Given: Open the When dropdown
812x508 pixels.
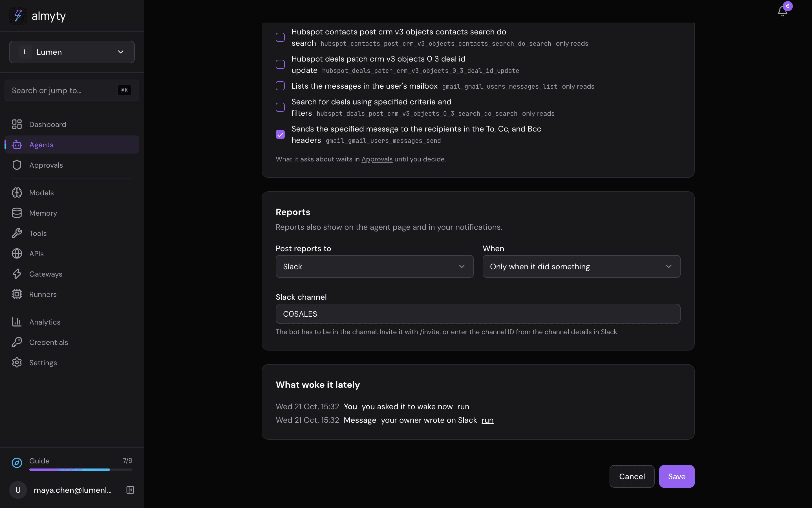Looking at the screenshot, I should pos(581,266).
